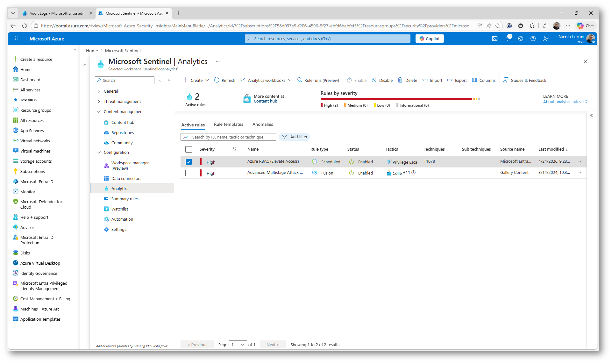The width and height of the screenshot is (612, 364).
Task: Click the red High severity bar
Action: 396,99
